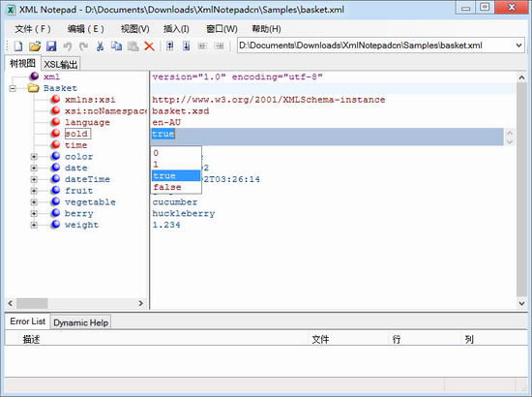
Task: Click the Open folder toolbar icon
Action: pos(35,46)
